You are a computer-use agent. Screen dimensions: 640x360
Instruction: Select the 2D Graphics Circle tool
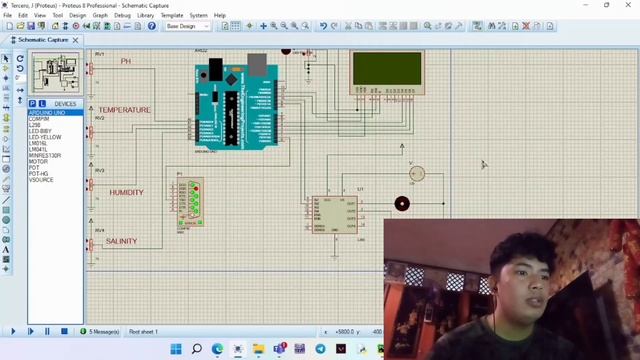click(6, 220)
